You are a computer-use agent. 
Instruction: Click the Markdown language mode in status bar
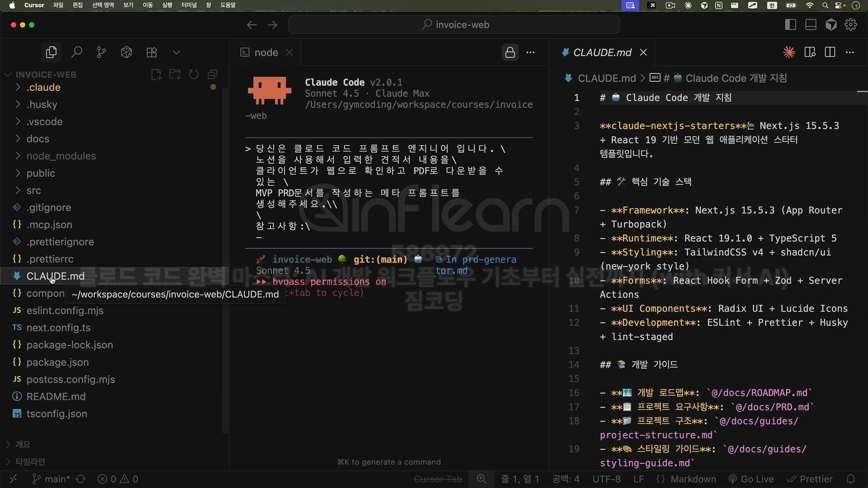(x=693, y=479)
